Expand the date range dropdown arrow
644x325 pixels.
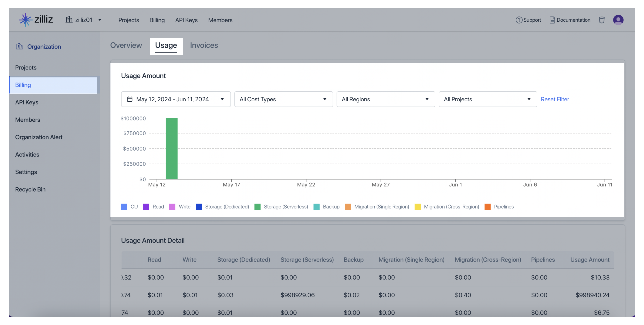click(x=222, y=99)
